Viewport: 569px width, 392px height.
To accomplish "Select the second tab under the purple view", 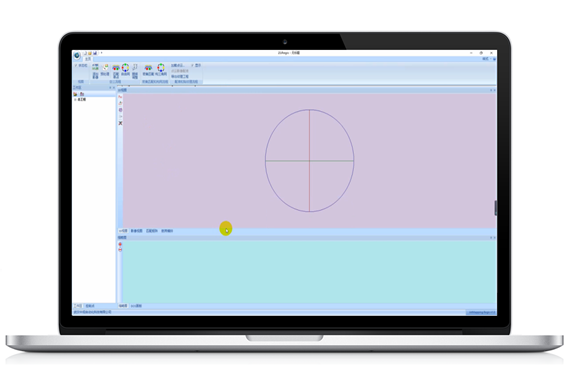I will click(136, 231).
